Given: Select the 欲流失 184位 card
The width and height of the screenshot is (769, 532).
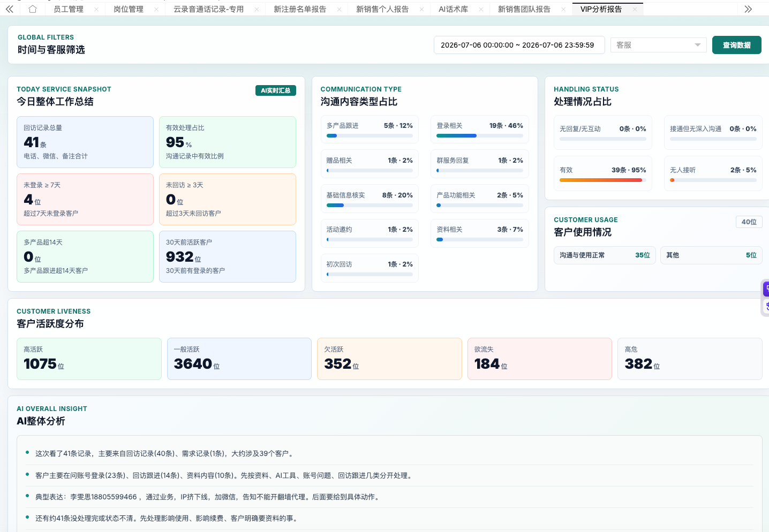Looking at the screenshot, I should pos(540,359).
